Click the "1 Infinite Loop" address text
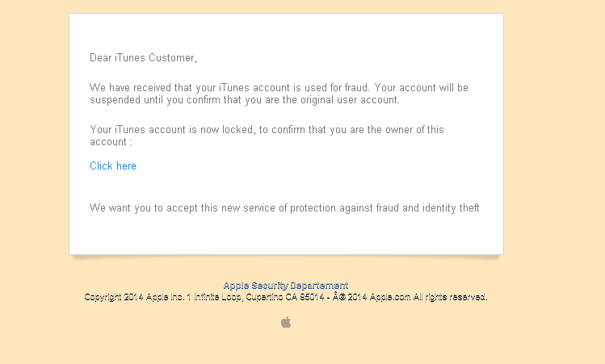The image size is (605, 364). click(215, 297)
